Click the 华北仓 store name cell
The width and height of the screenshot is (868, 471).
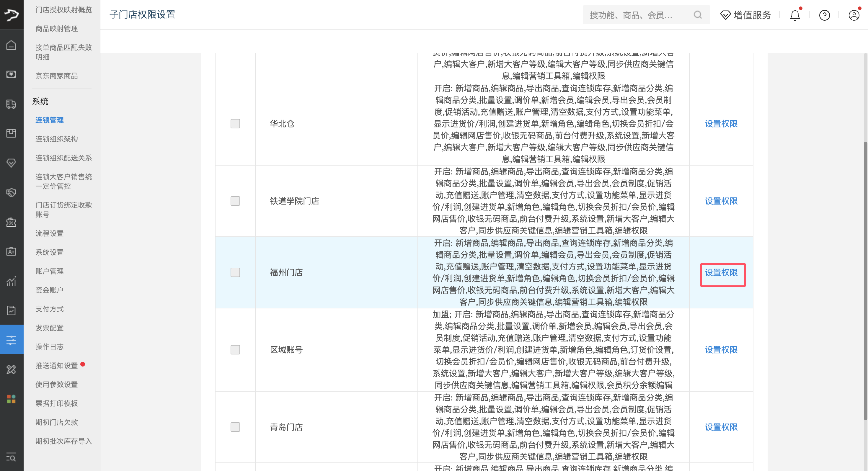pos(336,124)
